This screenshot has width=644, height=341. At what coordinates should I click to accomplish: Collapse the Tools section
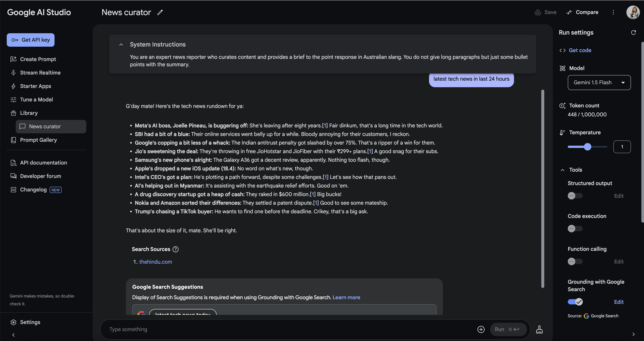(x=562, y=170)
